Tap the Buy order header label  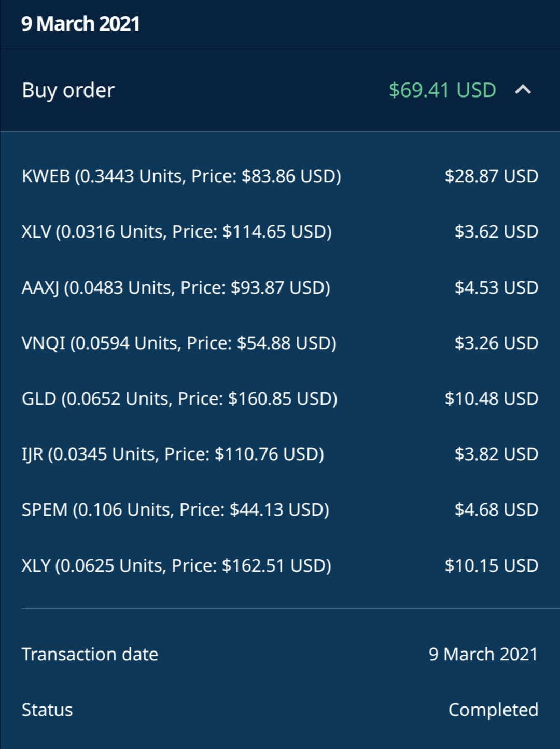68,91
